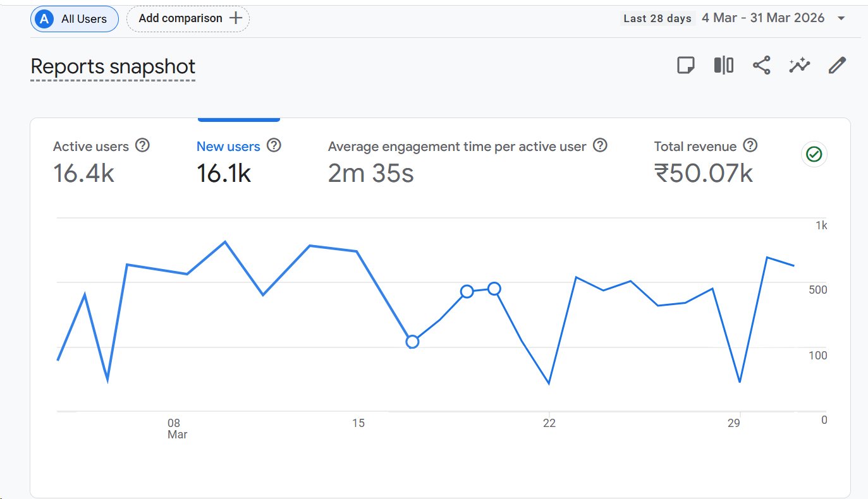Open the share report icon
Image resolution: width=868 pixels, height=499 pixels.
761,64
